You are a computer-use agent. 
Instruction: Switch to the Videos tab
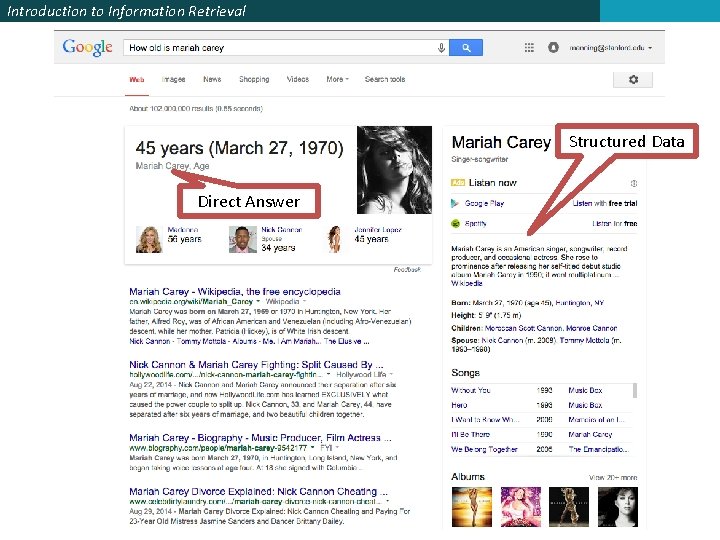point(298,79)
